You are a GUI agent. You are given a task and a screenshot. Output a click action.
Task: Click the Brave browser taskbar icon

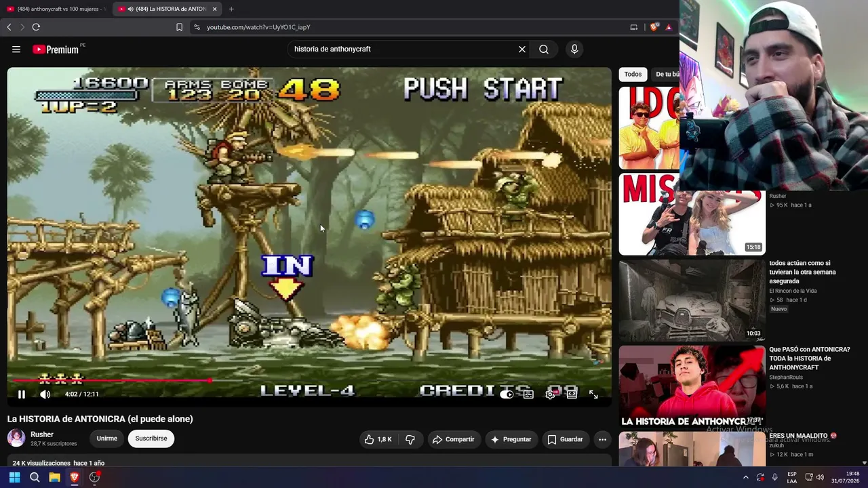[x=75, y=477]
